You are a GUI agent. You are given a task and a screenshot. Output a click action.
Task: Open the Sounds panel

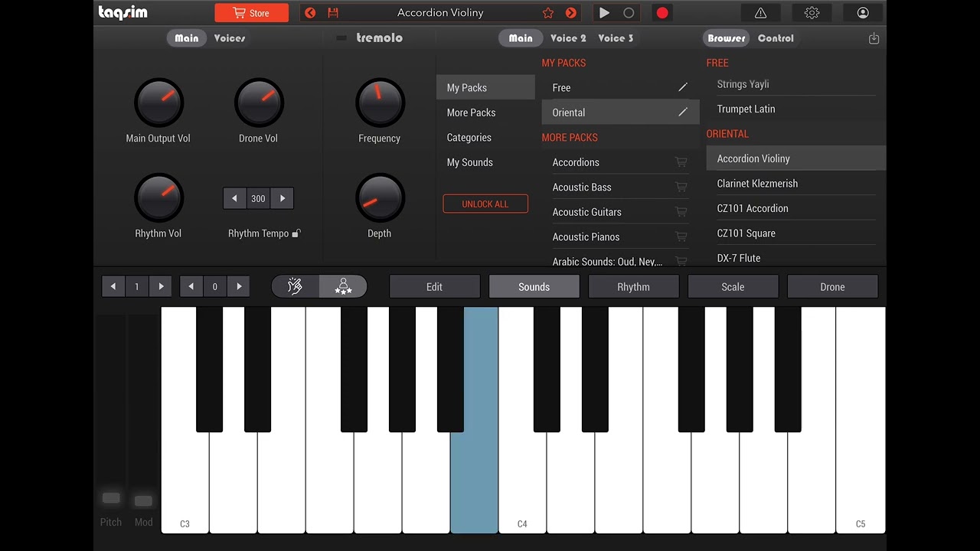click(534, 287)
